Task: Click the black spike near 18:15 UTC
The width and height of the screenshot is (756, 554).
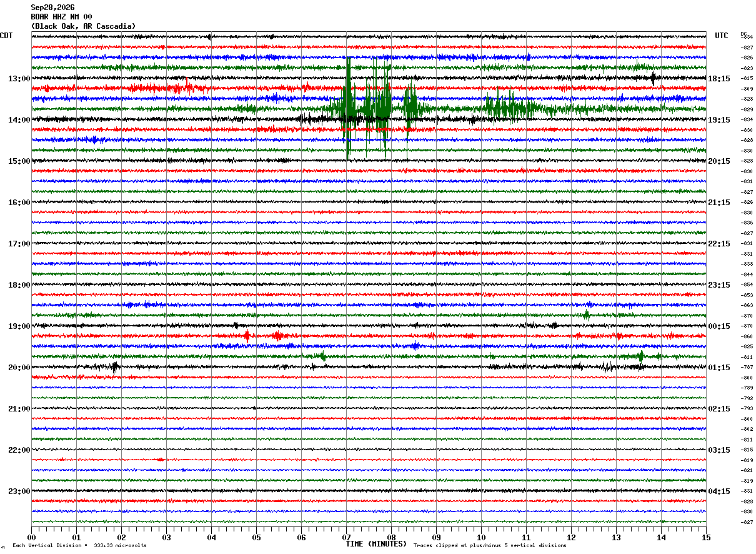Action: click(x=653, y=78)
